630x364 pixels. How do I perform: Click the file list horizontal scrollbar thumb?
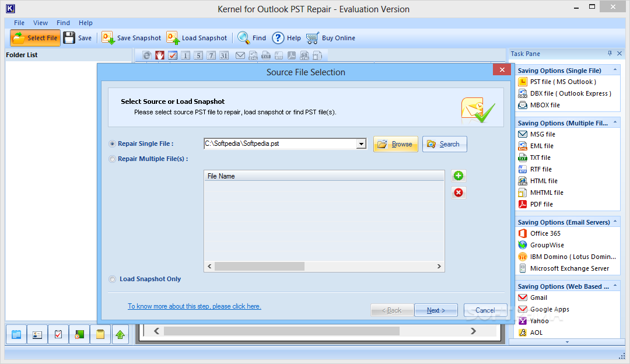tap(260, 267)
